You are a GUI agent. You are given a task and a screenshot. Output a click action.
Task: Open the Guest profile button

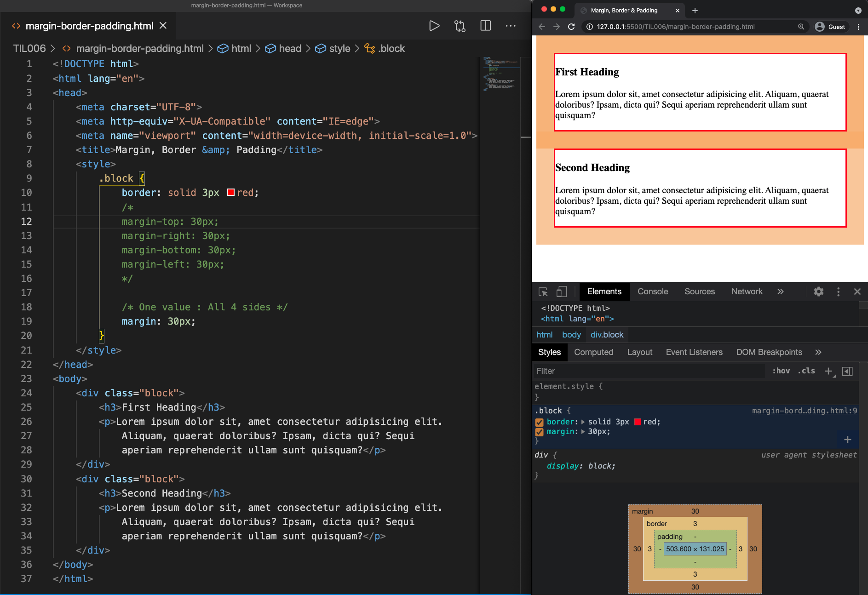830,27
